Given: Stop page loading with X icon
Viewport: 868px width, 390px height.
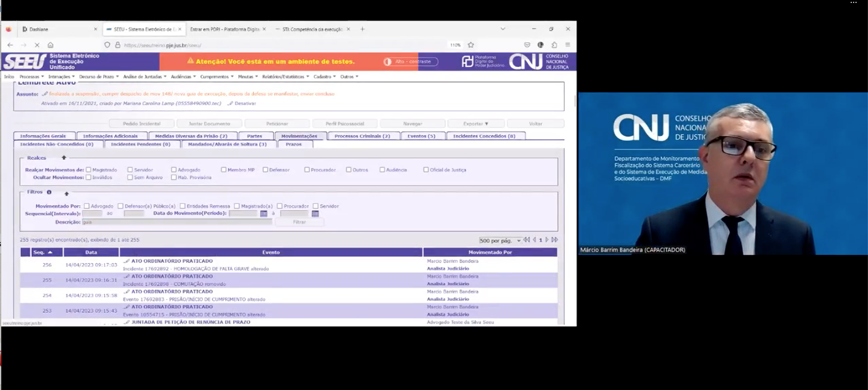Looking at the screenshot, I should [37, 45].
